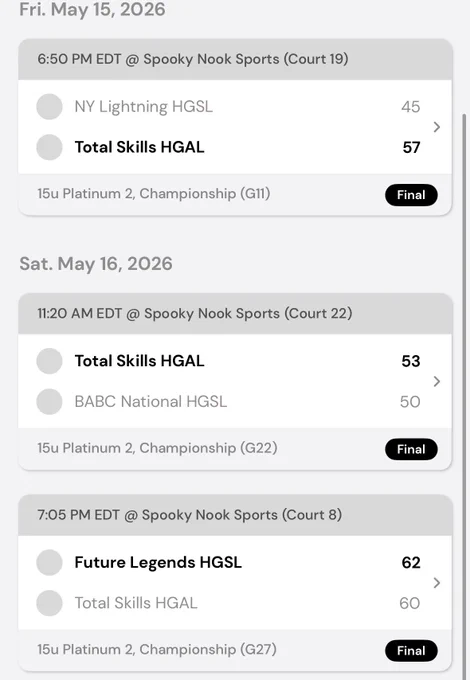The height and width of the screenshot is (680, 470).
Task: Click Final badge for game G11
Action: pos(411,195)
